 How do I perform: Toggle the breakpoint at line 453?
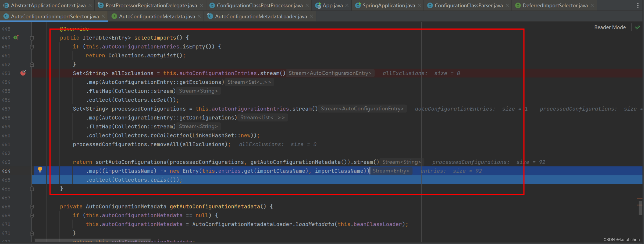click(x=23, y=73)
